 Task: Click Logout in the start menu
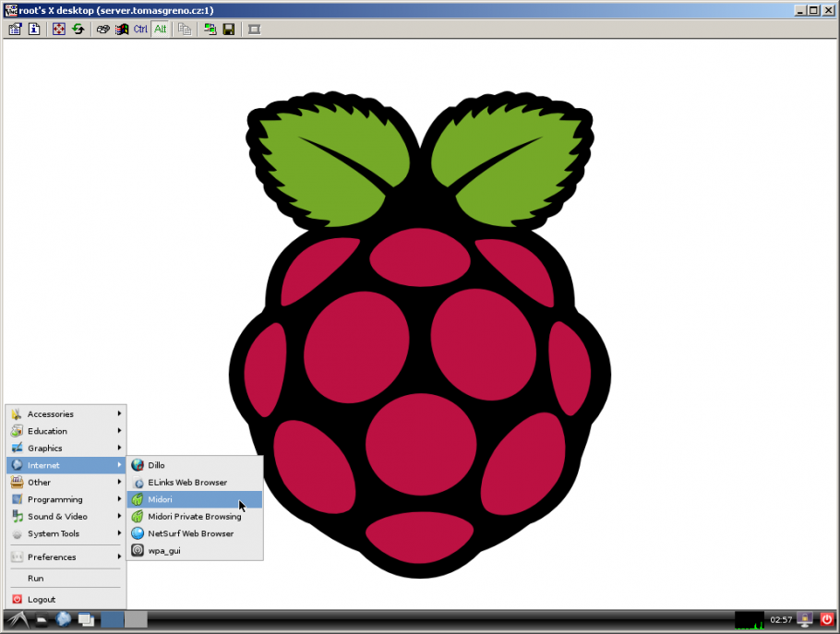point(66,599)
